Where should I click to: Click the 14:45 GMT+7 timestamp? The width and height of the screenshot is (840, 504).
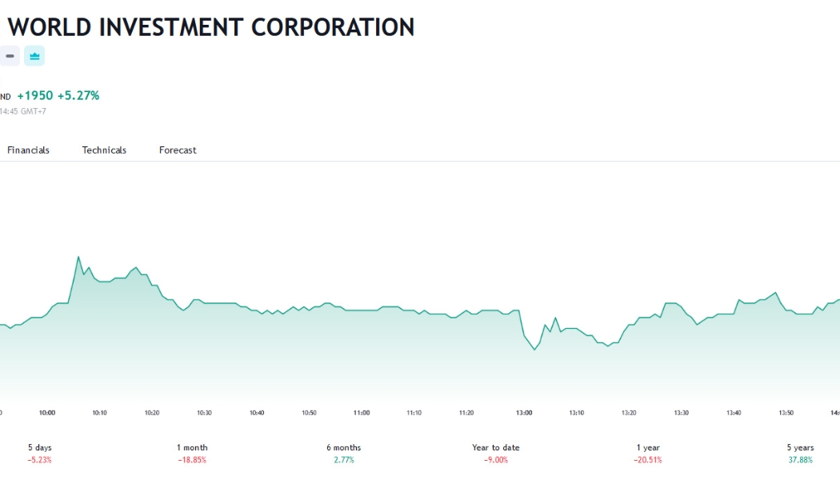[22, 111]
